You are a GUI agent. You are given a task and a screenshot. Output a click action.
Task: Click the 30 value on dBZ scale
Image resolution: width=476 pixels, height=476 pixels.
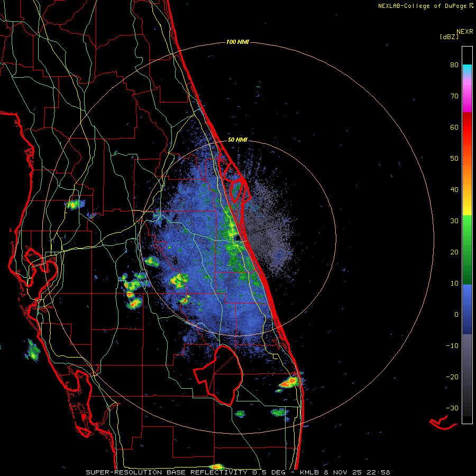click(454, 221)
